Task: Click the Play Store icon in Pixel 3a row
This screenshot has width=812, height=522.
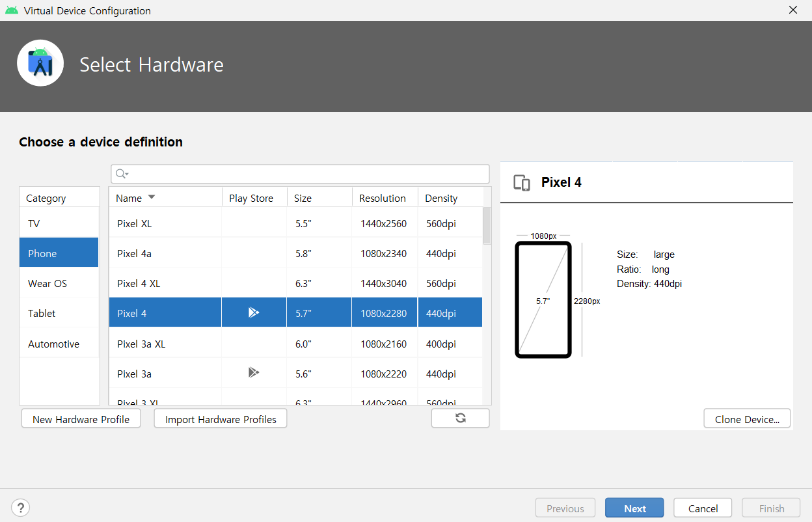Action: [x=254, y=373]
